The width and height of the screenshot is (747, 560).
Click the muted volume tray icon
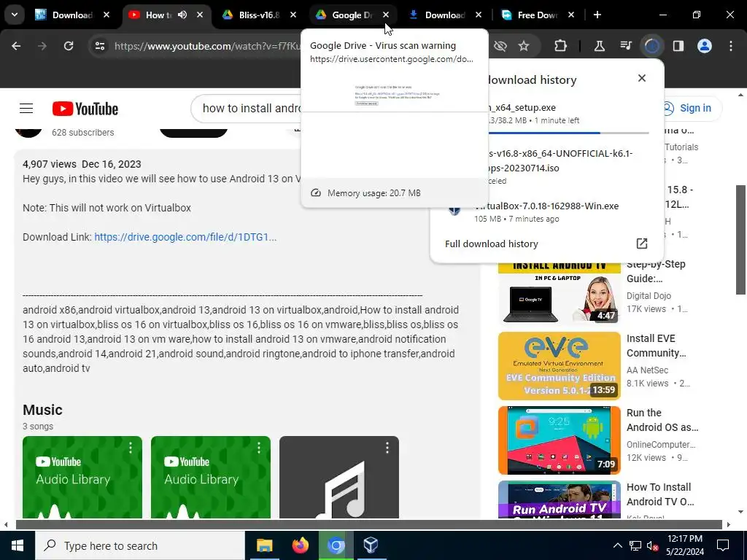652,545
